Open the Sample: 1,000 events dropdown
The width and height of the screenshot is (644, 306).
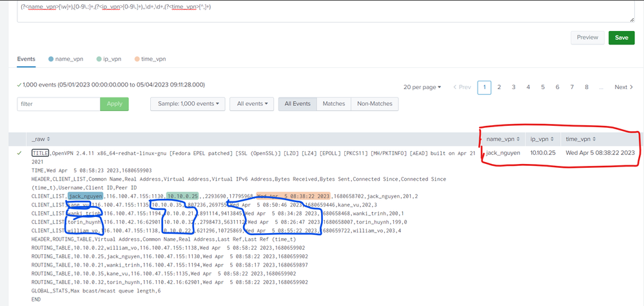click(x=187, y=103)
